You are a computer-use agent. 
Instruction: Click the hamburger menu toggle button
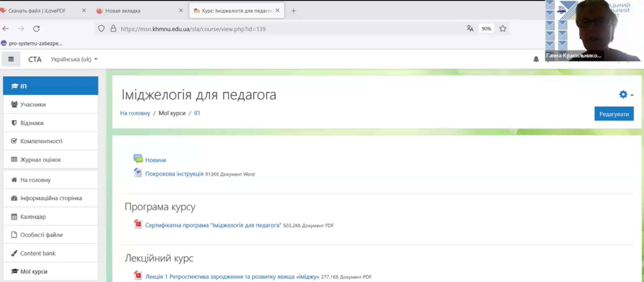click(11, 59)
